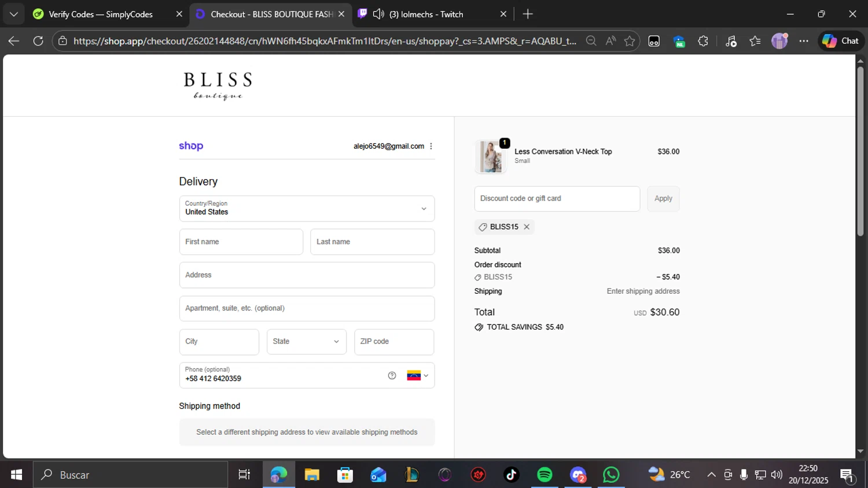868x488 pixels.
Task: Open the State dropdown
Action: tap(307, 342)
